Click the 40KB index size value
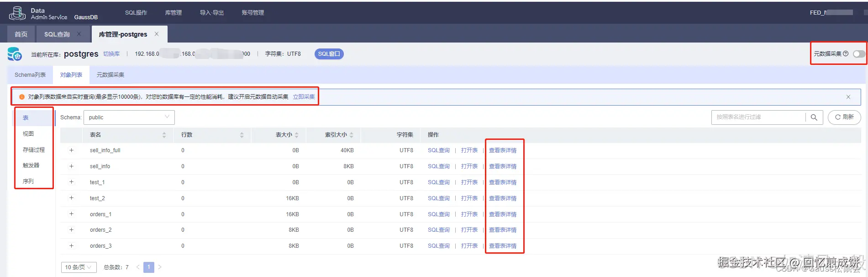The image size is (868, 277). pos(347,150)
